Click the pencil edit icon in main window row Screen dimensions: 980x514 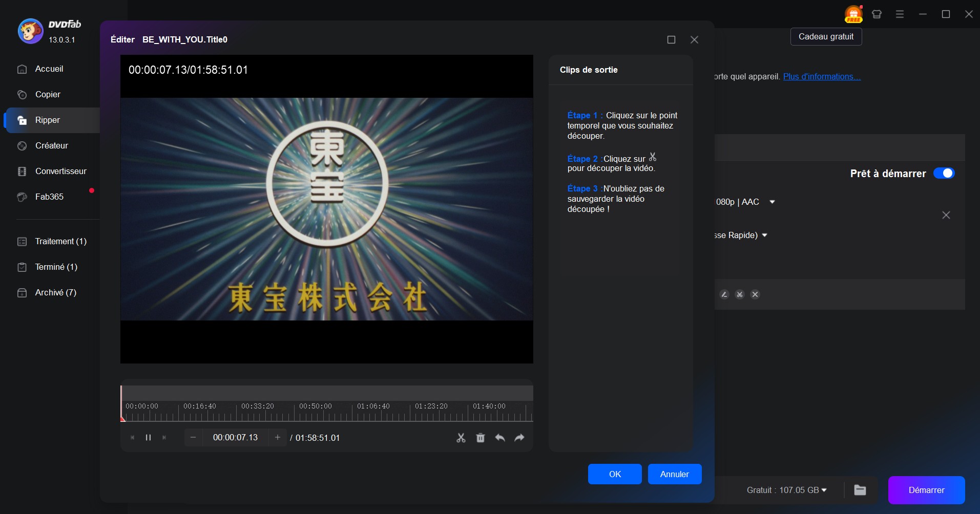[724, 294]
